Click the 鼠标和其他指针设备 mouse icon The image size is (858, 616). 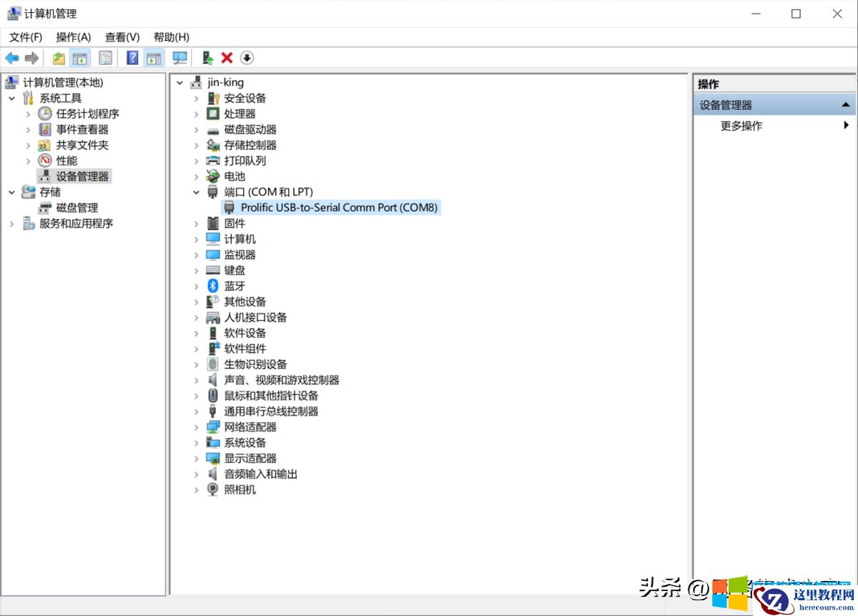pos(213,396)
